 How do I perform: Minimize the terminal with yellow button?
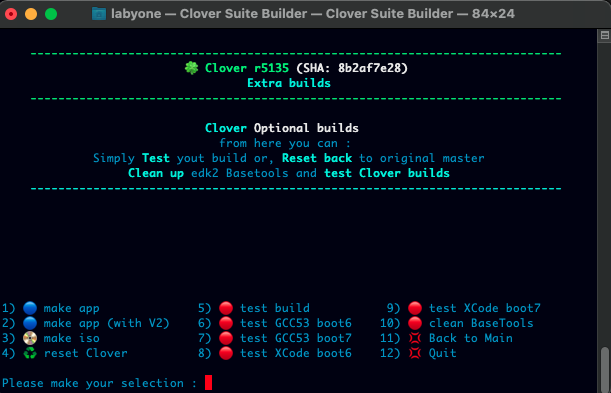click(x=31, y=14)
